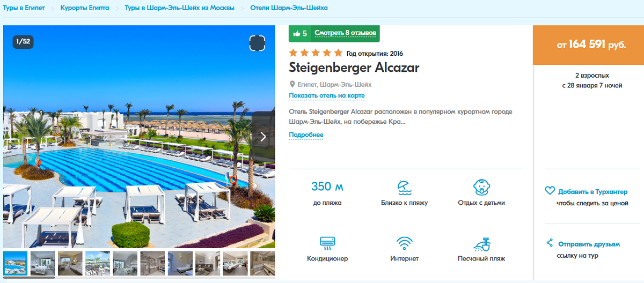Viewport: 644px width, 283px height.
Task: Go to the Курорты Египта breadcrumb
Action: [85, 9]
